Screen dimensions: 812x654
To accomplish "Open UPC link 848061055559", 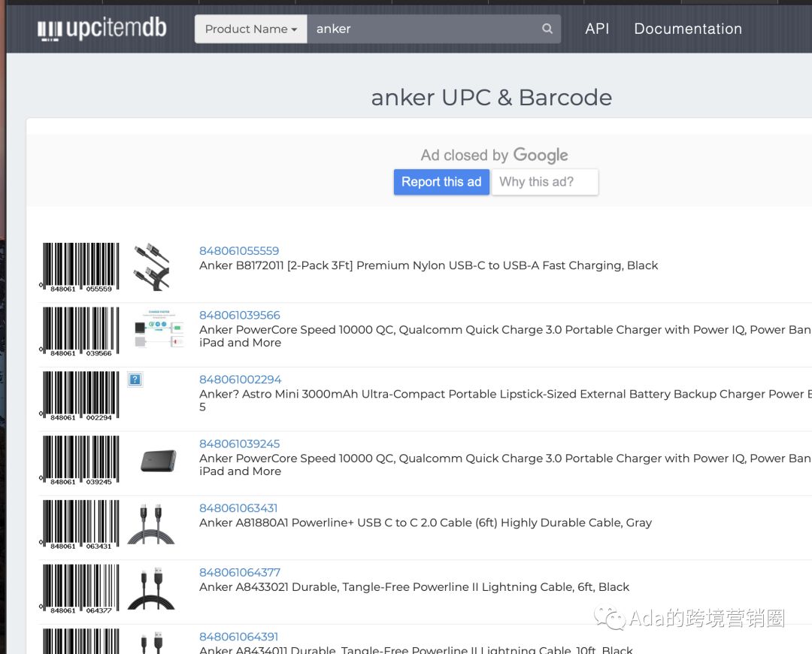I will pyautogui.click(x=239, y=251).
